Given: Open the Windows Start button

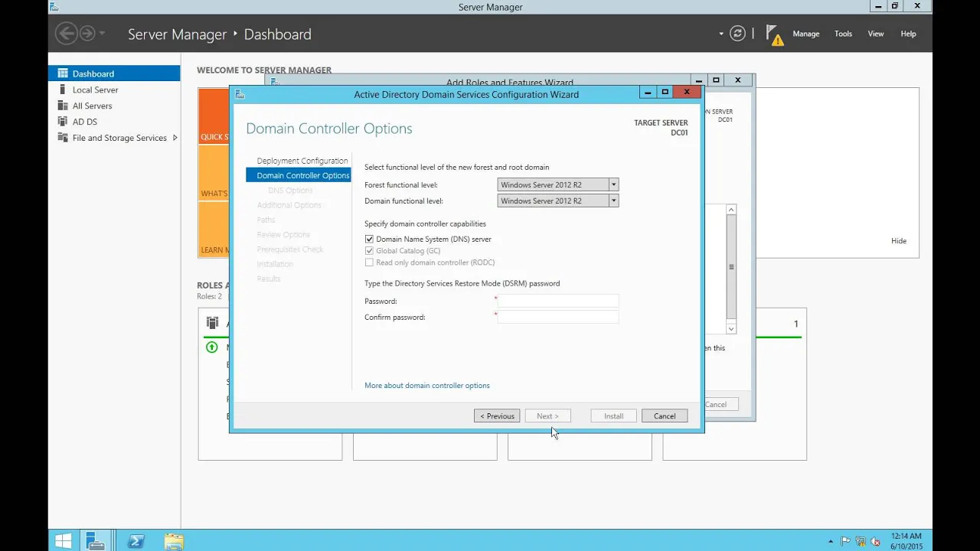Looking at the screenshot, I should pyautogui.click(x=64, y=541).
